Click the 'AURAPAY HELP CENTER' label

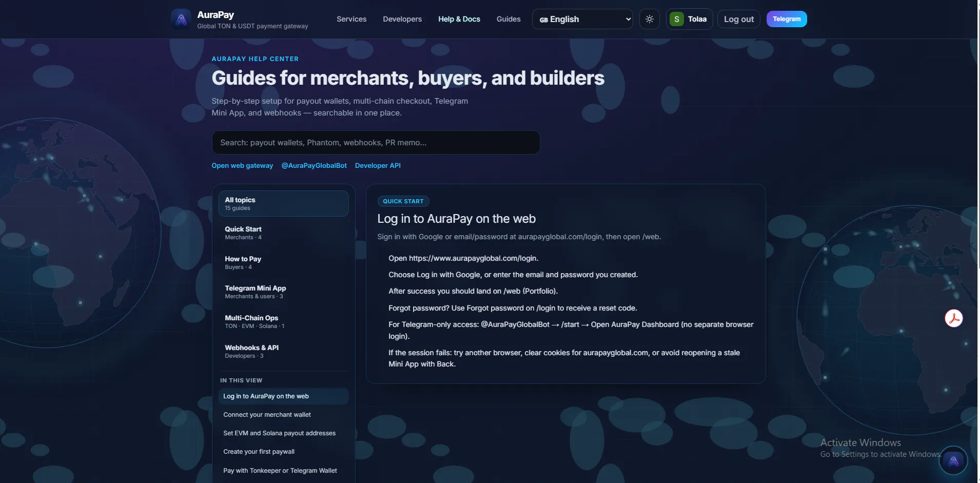pyautogui.click(x=255, y=59)
